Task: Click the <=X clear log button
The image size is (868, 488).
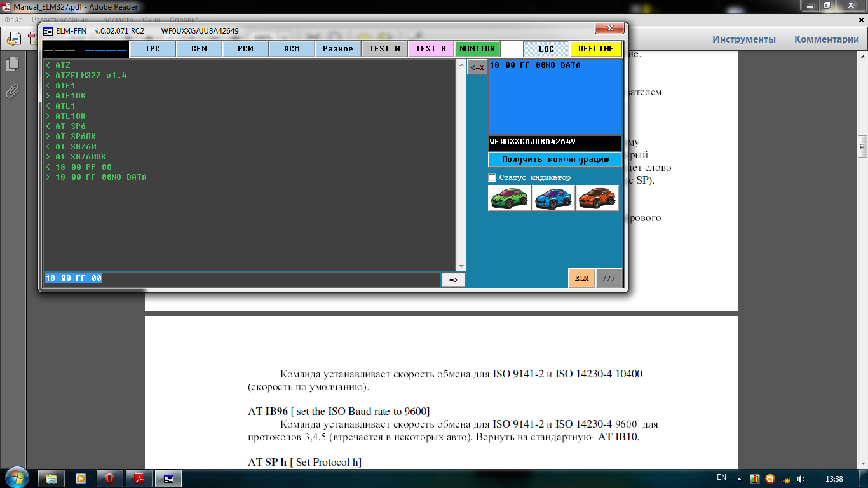Action: (477, 67)
